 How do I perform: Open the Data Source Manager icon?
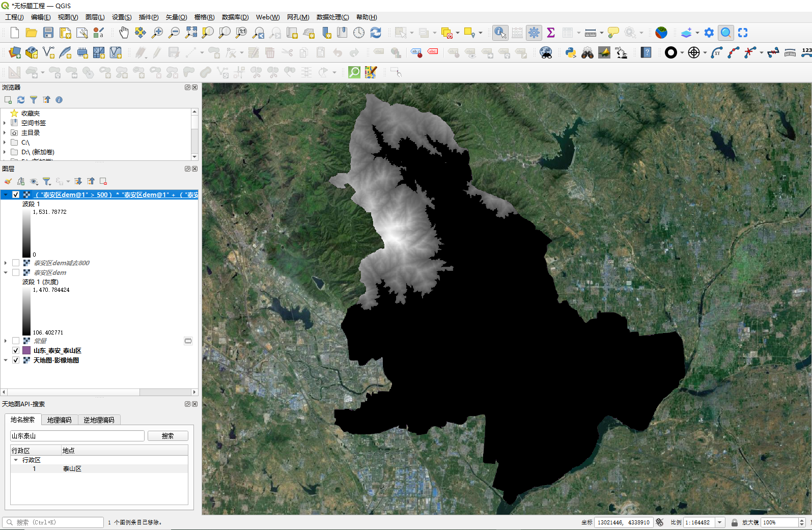coord(15,53)
